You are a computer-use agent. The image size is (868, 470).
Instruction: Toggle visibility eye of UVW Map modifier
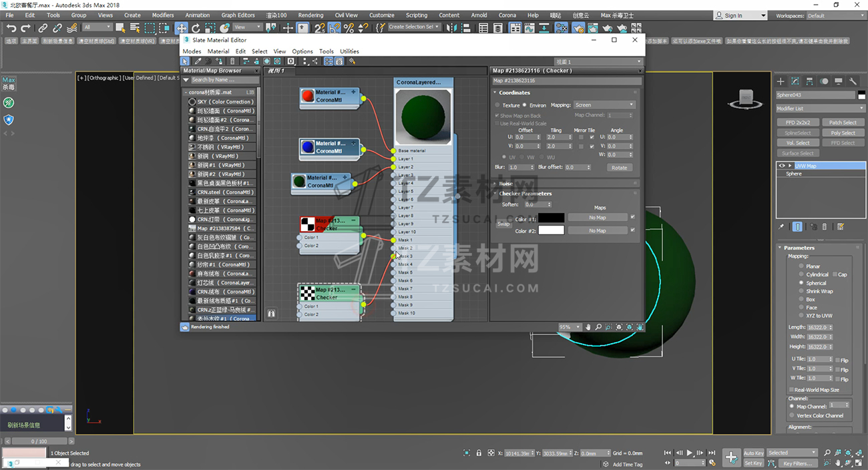click(x=782, y=166)
